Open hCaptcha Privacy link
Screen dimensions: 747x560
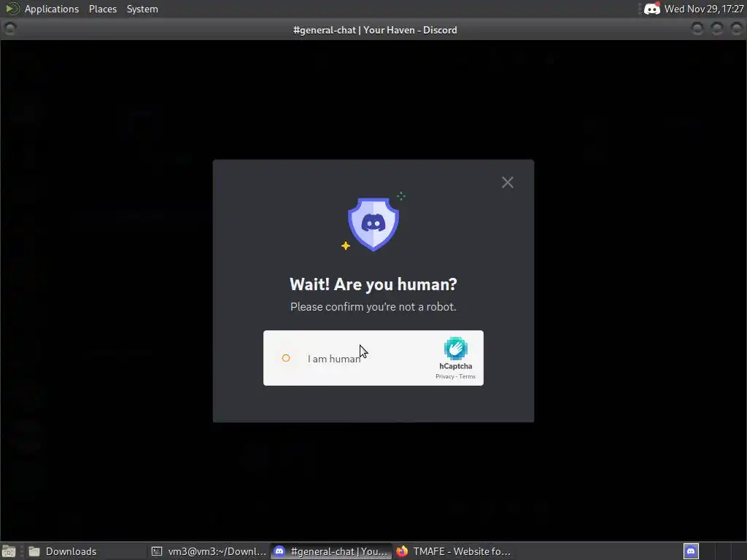[x=444, y=377]
